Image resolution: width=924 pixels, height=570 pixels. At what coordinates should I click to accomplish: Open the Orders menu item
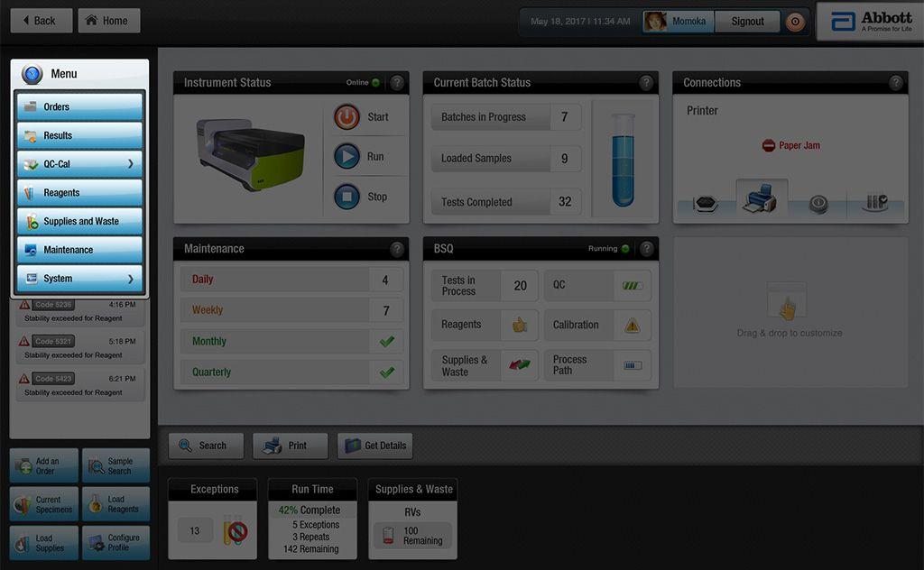tap(79, 106)
